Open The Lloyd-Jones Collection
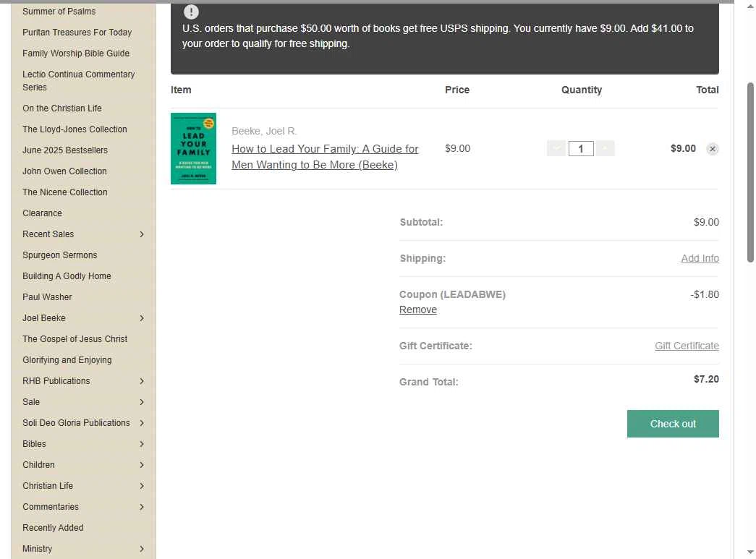 [75, 129]
